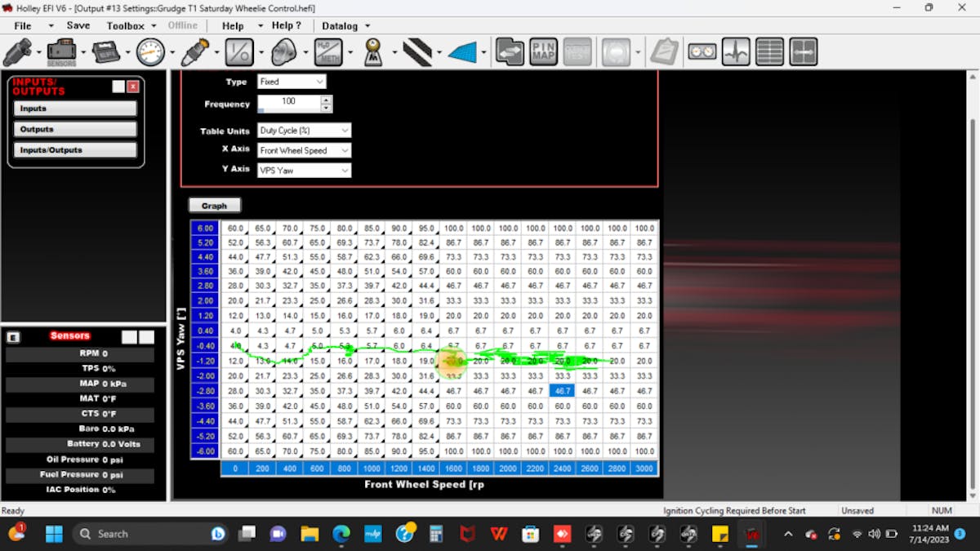This screenshot has height=551, width=980.
Task: Click the Graph button above the table
Action: coord(214,204)
